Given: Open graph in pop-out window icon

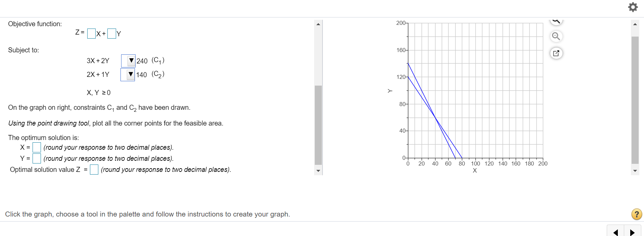Looking at the screenshot, I should coord(556,53).
